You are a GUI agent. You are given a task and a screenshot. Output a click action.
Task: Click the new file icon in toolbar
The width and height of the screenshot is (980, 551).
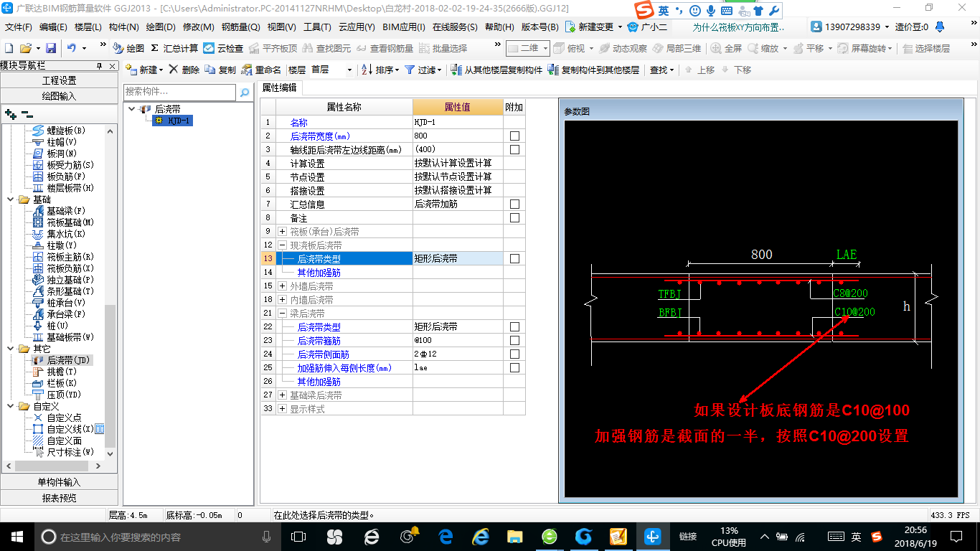[9, 48]
